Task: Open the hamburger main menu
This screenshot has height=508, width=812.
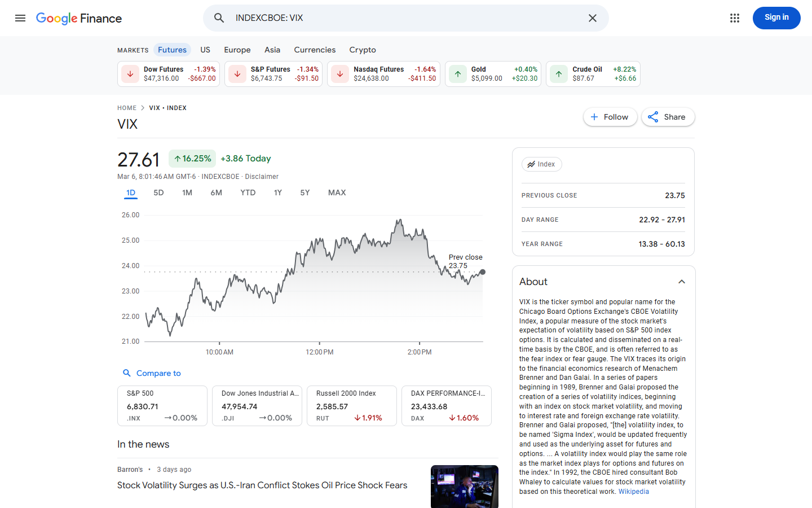Action: 20,18
